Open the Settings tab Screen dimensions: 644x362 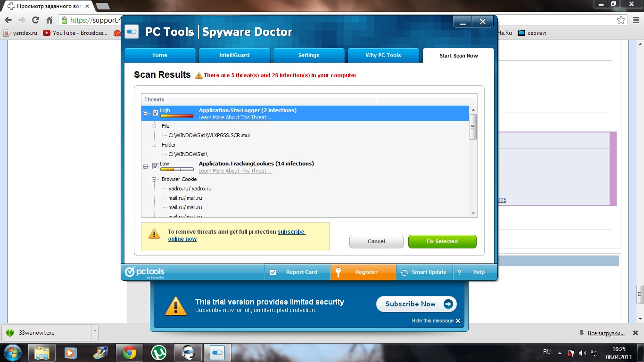click(309, 55)
